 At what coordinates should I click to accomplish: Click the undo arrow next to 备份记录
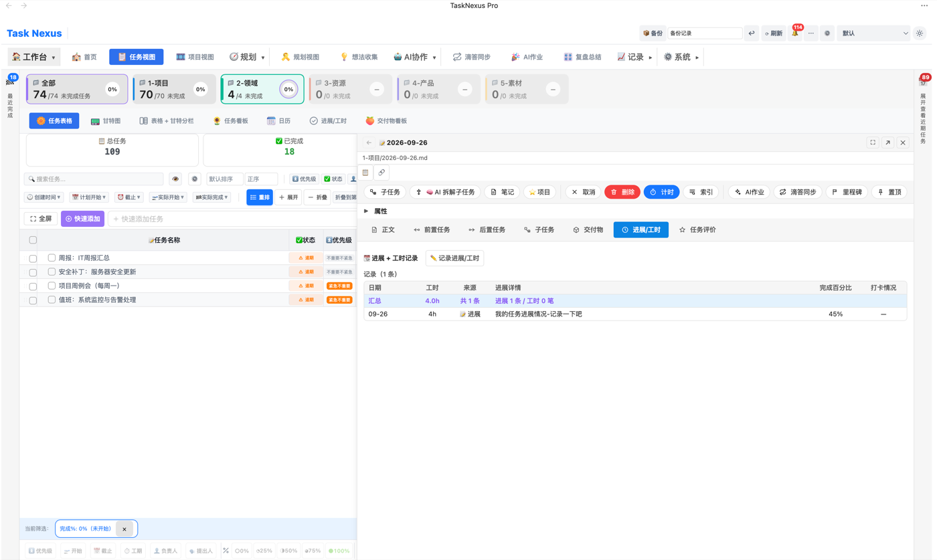point(752,33)
